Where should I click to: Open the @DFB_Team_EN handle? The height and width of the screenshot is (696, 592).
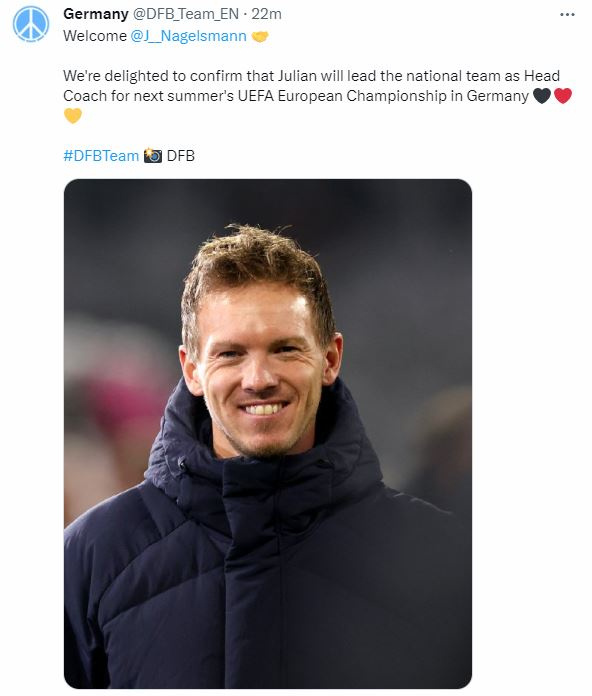tap(186, 14)
